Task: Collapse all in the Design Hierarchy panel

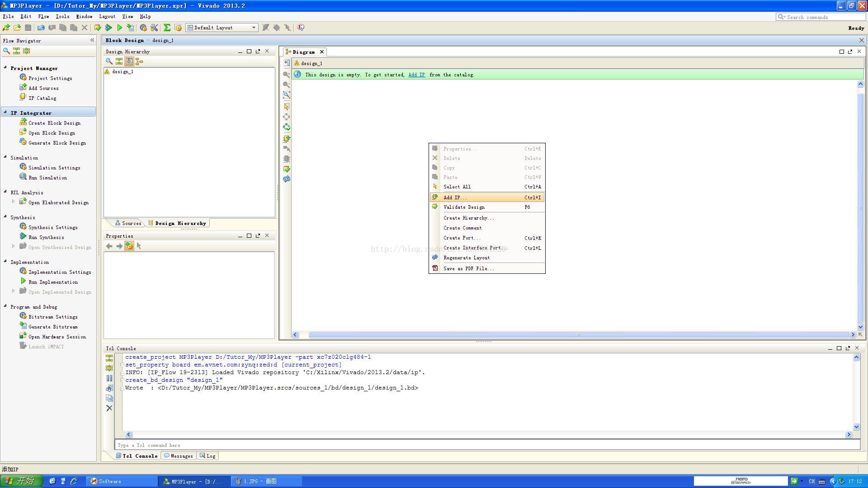Action: [x=119, y=61]
